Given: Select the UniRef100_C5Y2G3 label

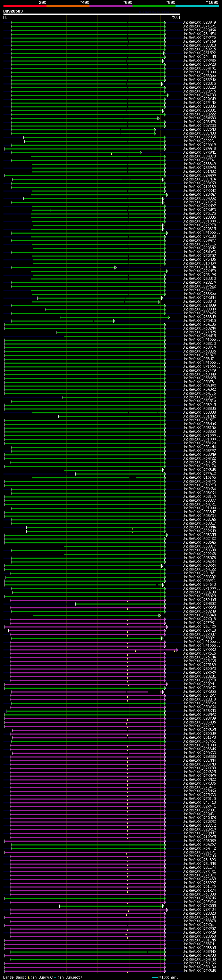Looking at the screenshot, I should tap(199, 125).
